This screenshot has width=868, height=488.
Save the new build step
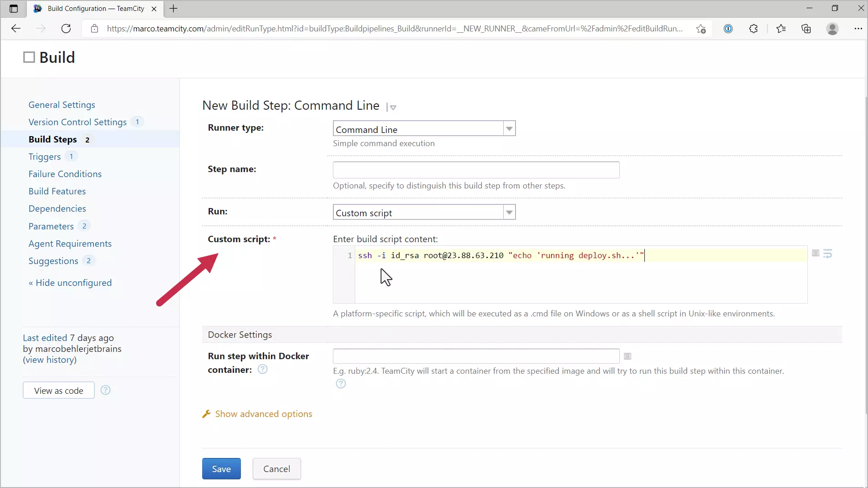(x=221, y=468)
